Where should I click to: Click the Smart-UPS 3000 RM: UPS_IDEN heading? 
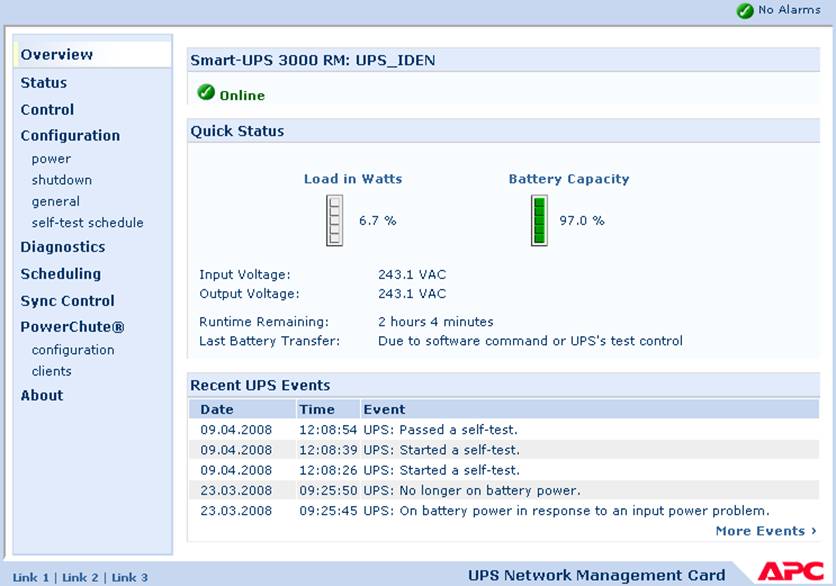(313, 60)
